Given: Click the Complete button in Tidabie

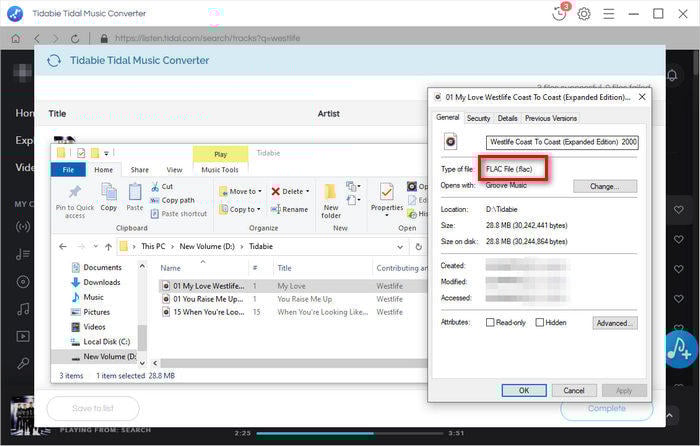Looking at the screenshot, I should [606, 408].
